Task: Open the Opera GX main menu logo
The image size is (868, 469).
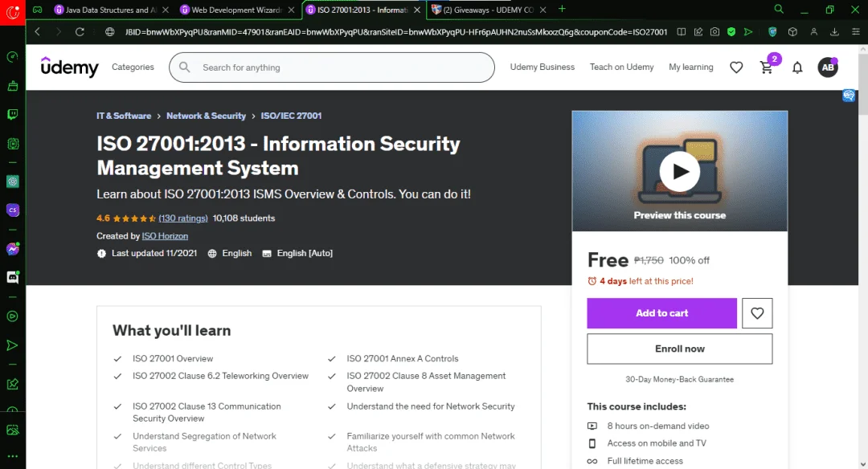Action: 12,11
